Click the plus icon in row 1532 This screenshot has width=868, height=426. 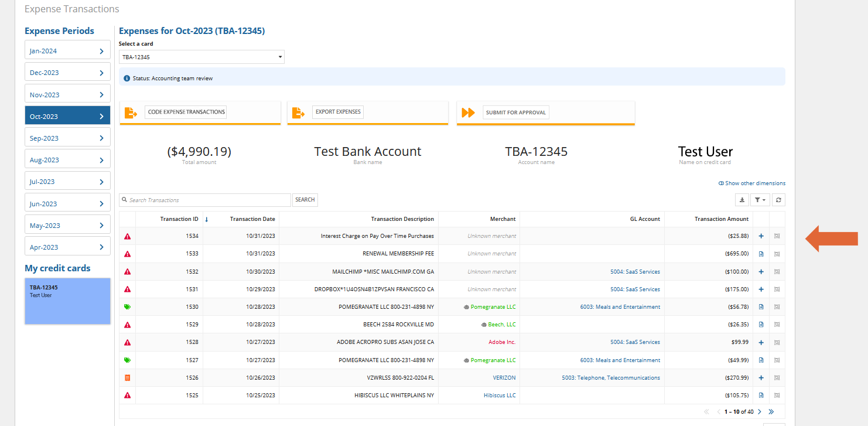point(761,272)
